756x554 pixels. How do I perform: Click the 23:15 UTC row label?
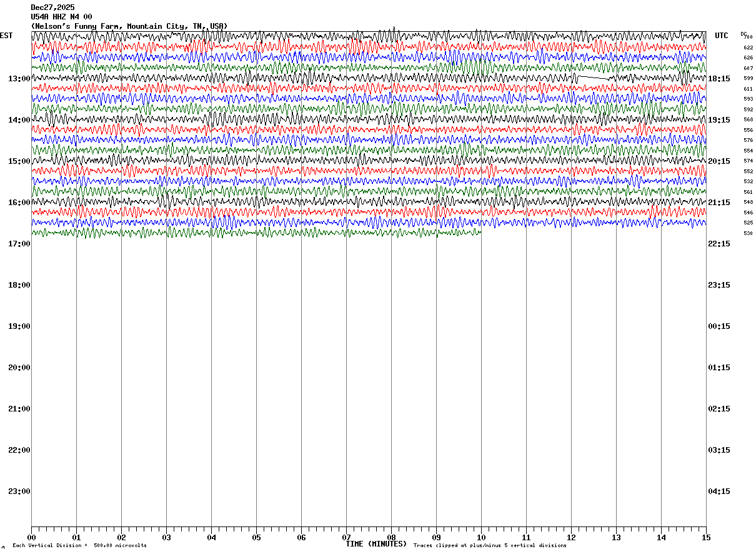[719, 285]
